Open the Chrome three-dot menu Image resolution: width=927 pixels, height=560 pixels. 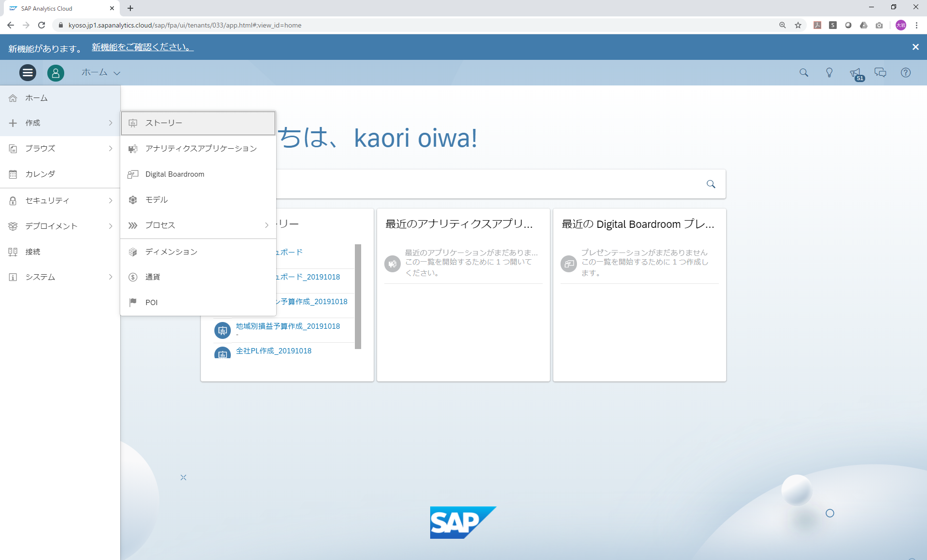click(x=916, y=25)
